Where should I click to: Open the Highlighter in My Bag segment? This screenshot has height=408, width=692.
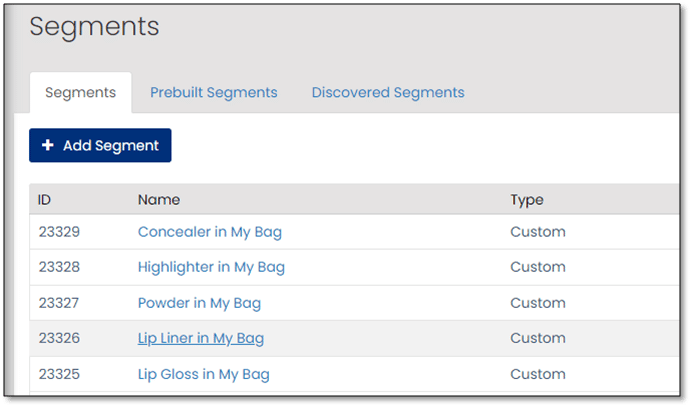211,267
